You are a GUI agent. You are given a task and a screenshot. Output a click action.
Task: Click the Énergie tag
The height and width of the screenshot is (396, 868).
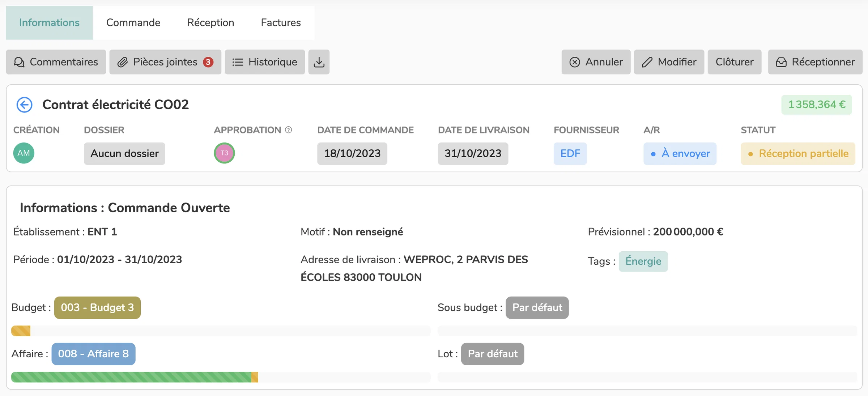tap(643, 261)
